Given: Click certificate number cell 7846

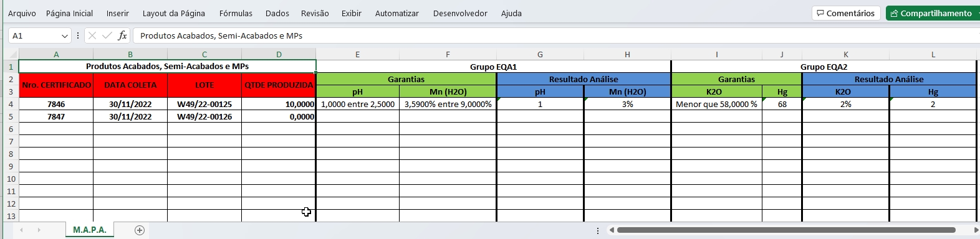Looking at the screenshot, I should [56, 104].
